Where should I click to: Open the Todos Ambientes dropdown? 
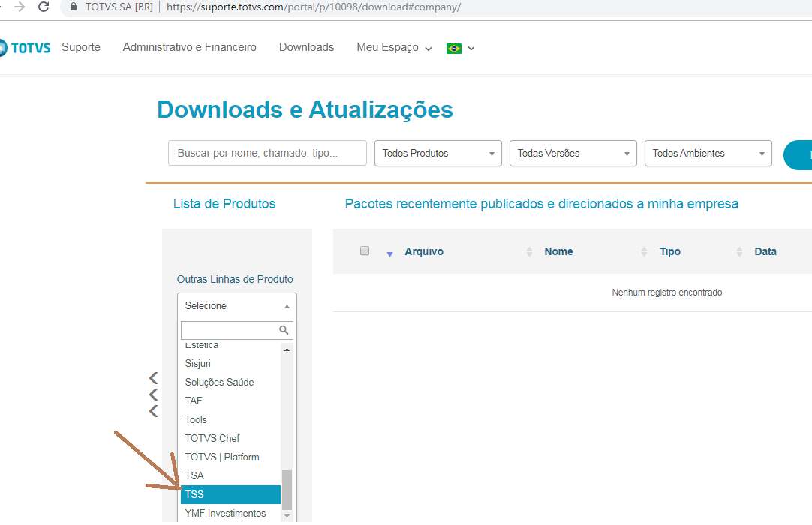pyautogui.click(x=708, y=153)
